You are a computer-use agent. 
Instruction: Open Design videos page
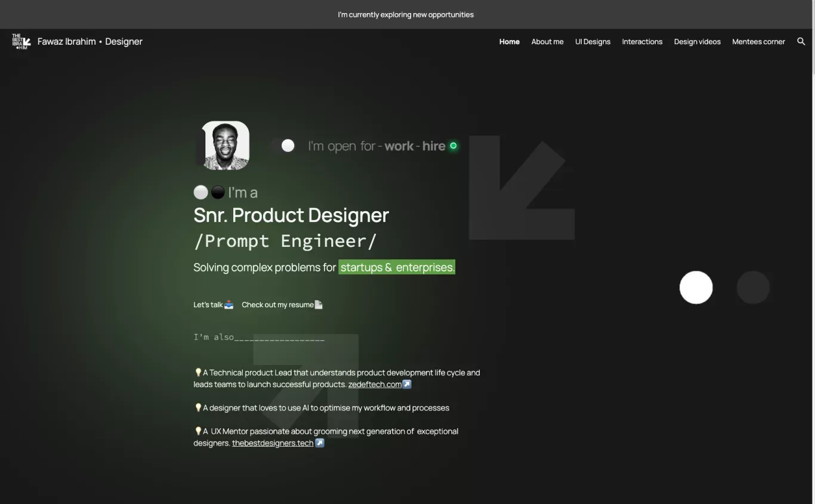tap(697, 42)
